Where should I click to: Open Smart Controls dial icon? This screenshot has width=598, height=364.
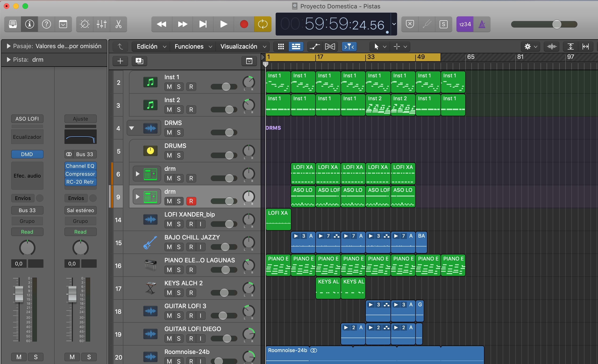pos(85,24)
